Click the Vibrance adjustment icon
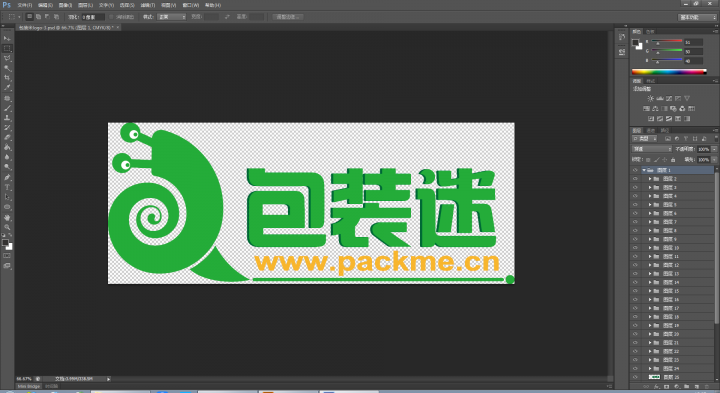Viewport: 720px width, 393px height. pos(687,98)
